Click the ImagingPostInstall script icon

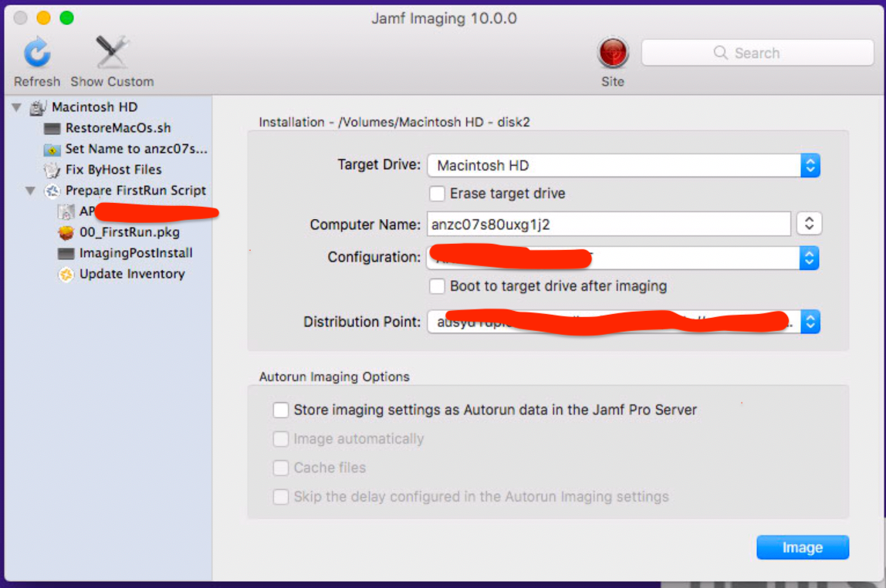point(66,254)
